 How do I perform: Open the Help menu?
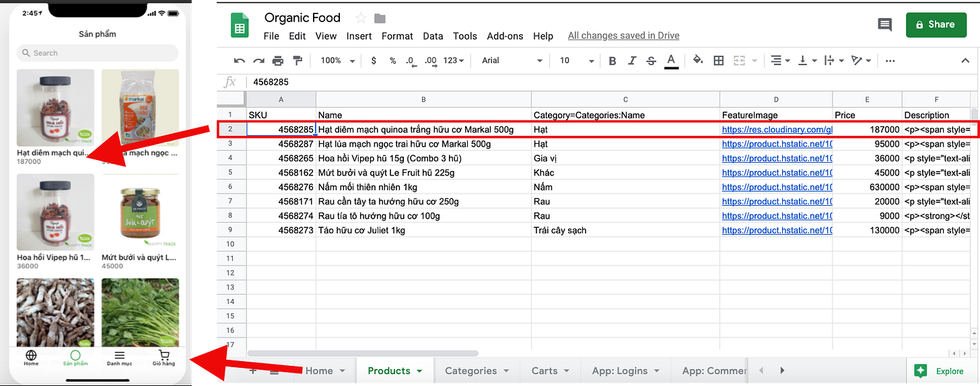(x=543, y=36)
